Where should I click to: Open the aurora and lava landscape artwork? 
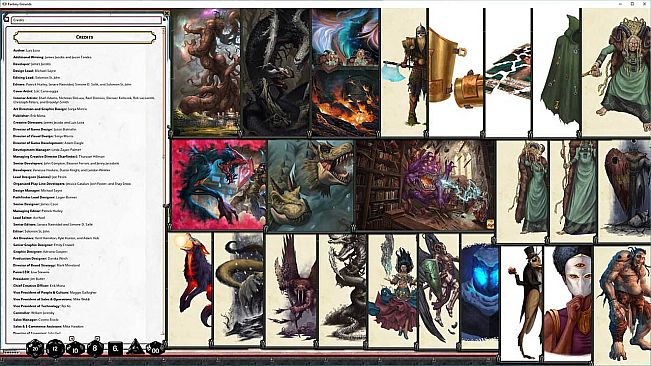pyautogui.click(x=345, y=73)
